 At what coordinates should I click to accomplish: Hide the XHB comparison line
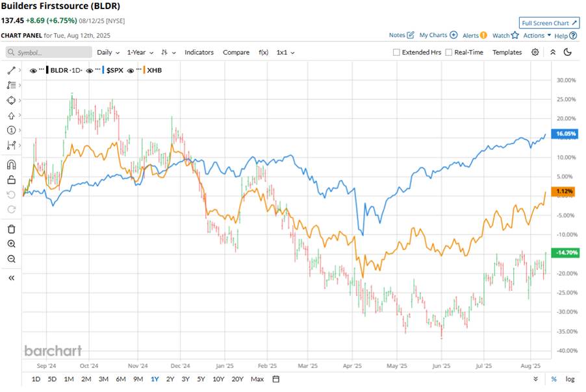[x=131, y=71]
